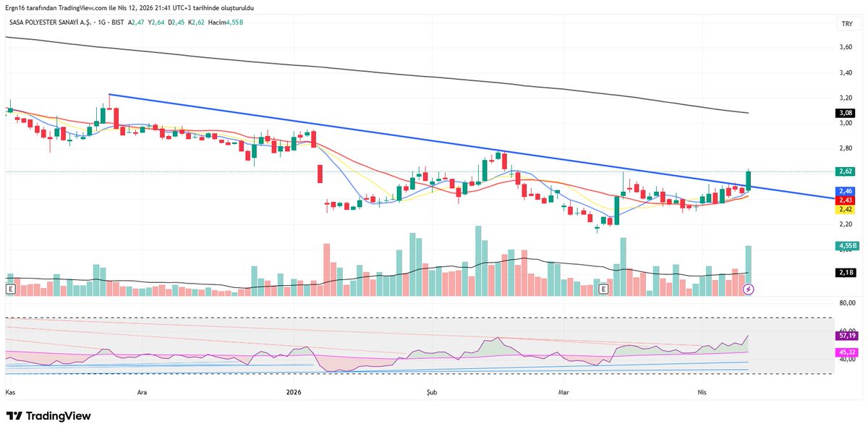Click the 3,20 price axis tick
Screen dimensions: 868x432
(x=846, y=98)
